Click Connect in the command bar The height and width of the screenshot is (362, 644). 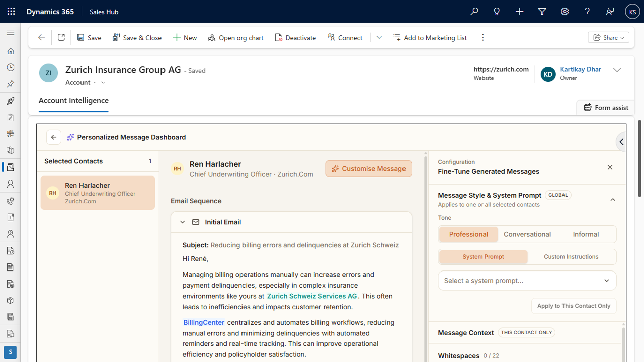pos(345,37)
